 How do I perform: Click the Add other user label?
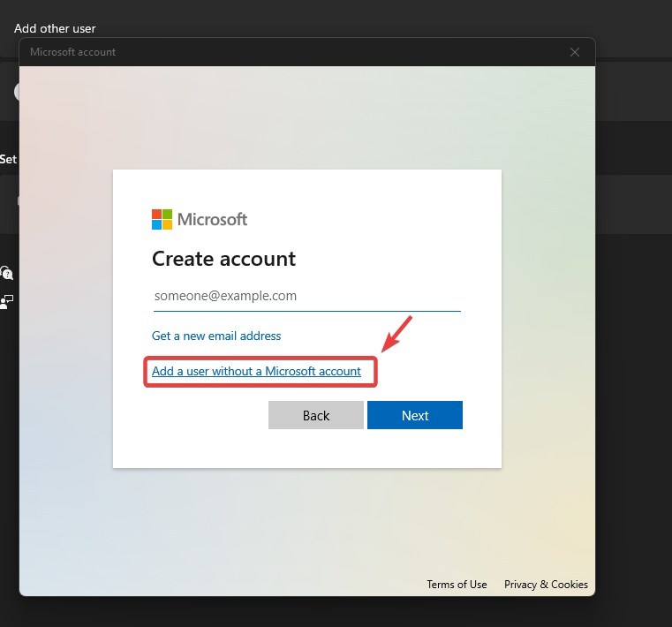(55, 29)
